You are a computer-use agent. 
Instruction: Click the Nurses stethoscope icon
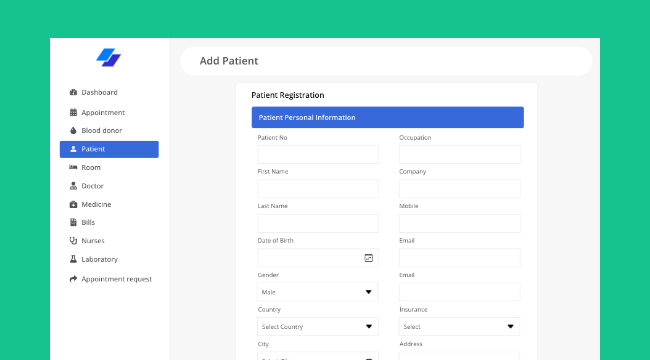pyautogui.click(x=73, y=241)
